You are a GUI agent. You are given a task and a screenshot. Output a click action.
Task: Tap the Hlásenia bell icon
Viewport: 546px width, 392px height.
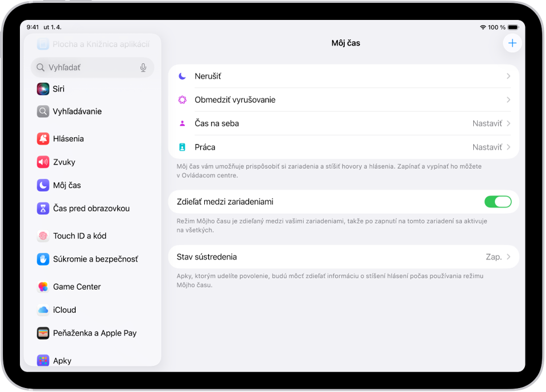point(43,139)
